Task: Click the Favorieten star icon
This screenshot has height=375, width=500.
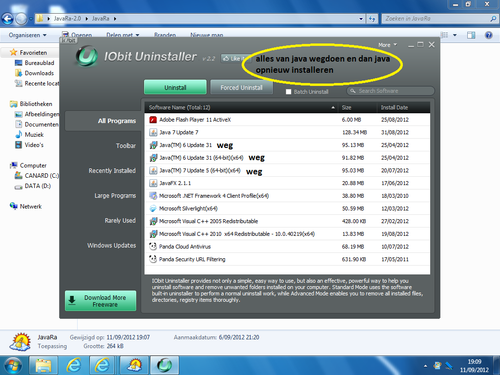Action: [x=13, y=52]
